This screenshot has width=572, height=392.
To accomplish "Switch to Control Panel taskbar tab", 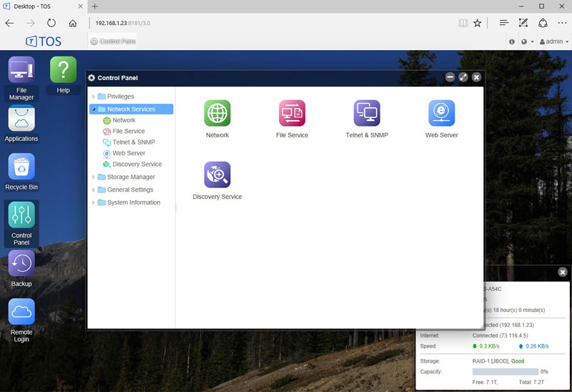I will pos(113,41).
